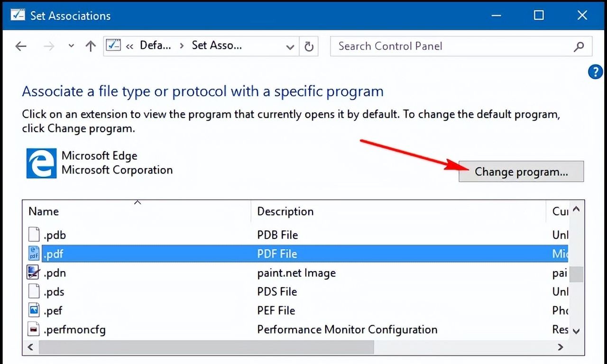Click the .perfmoncfg file icon
Image resolution: width=607 pixels, height=364 pixels.
(x=34, y=329)
